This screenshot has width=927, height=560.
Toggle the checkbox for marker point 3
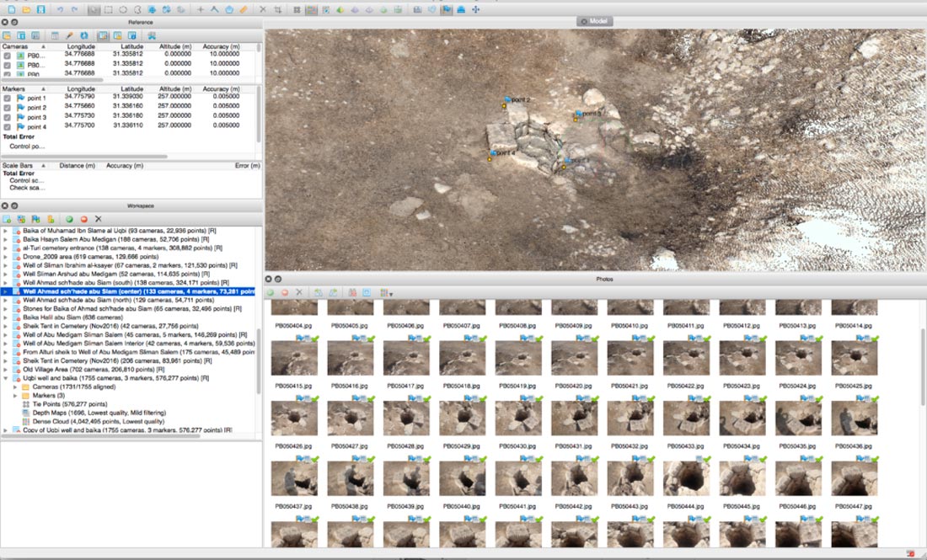point(8,117)
